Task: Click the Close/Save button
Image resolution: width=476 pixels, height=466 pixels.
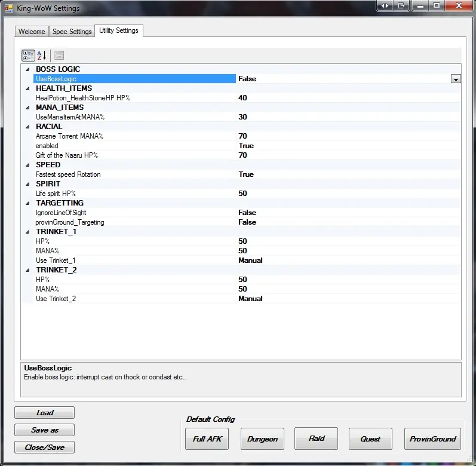Action: pos(44,447)
